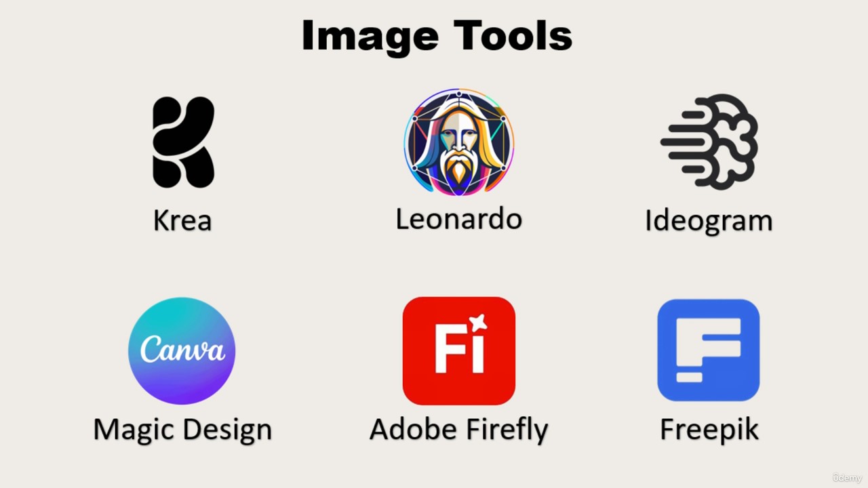Click the Image Tools slide title

pyautogui.click(x=437, y=36)
